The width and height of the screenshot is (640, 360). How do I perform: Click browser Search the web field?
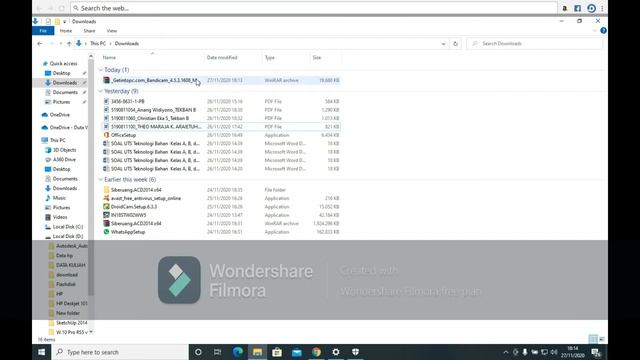point(313,8)
